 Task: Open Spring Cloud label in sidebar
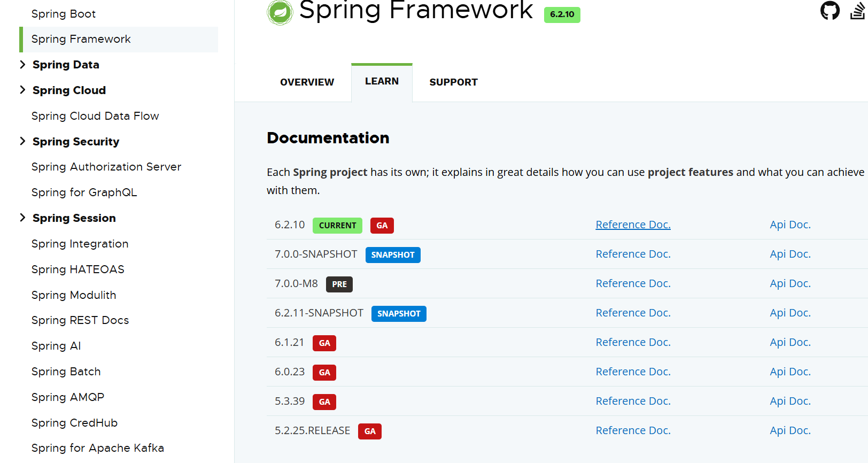[69, 90]
